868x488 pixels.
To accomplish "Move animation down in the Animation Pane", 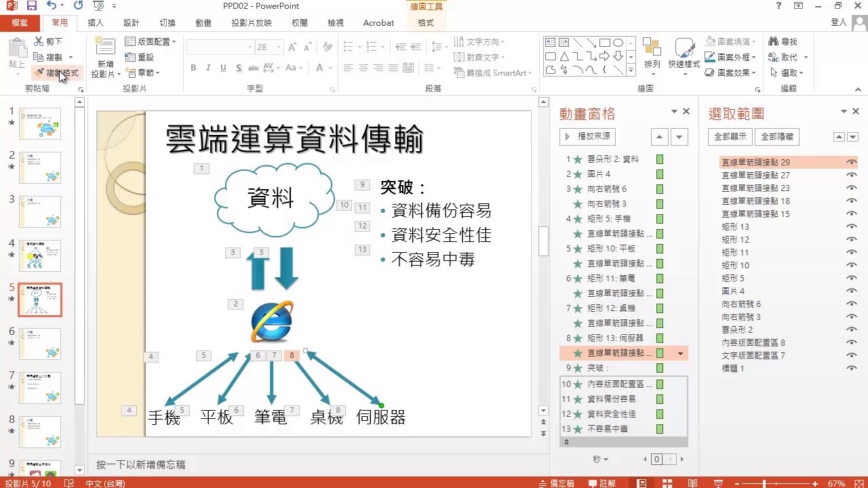I will point(679,137).
